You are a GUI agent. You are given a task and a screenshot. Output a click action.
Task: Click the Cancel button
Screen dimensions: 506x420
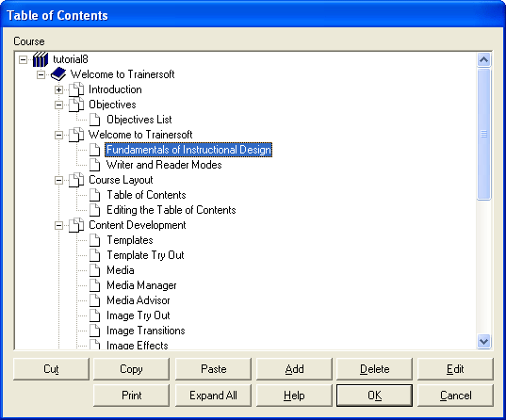455,396
